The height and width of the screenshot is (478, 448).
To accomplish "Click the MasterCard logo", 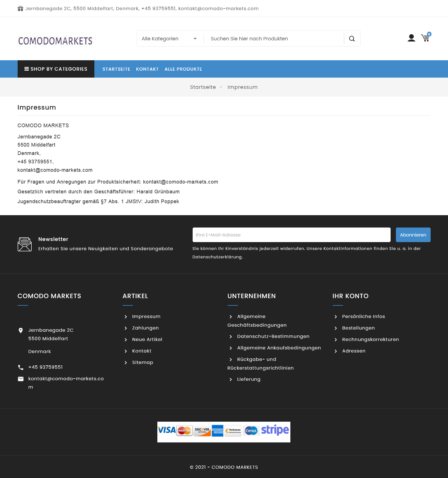I will [x=185, y=430].
